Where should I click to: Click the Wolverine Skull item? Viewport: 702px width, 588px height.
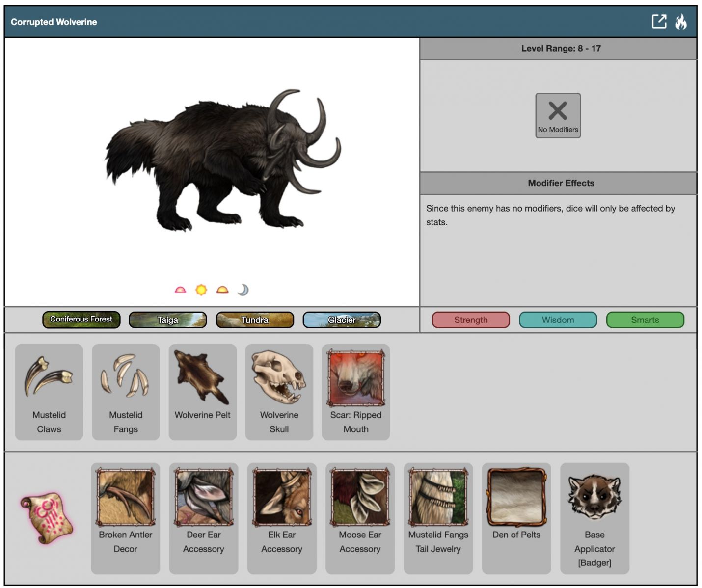tap(279, 392)
